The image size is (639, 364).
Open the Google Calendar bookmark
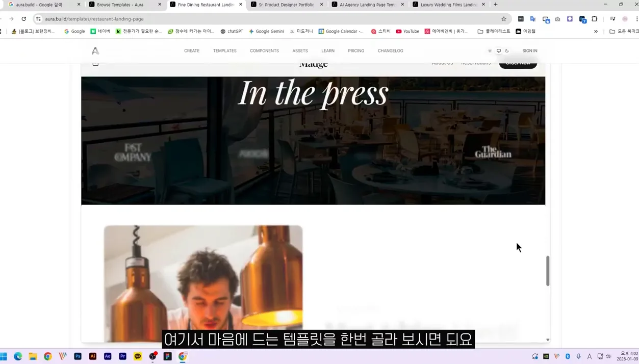341,31
